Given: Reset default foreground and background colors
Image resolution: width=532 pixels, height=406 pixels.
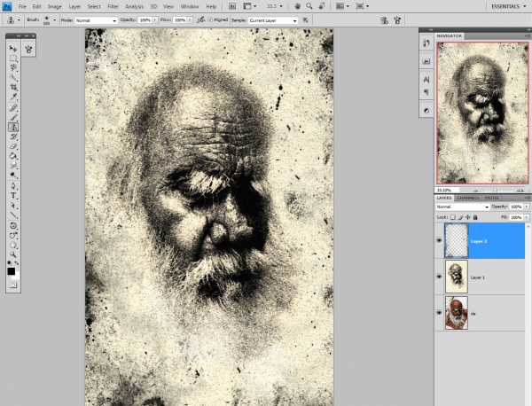Looking at the screenshot, I should point(10,263).
